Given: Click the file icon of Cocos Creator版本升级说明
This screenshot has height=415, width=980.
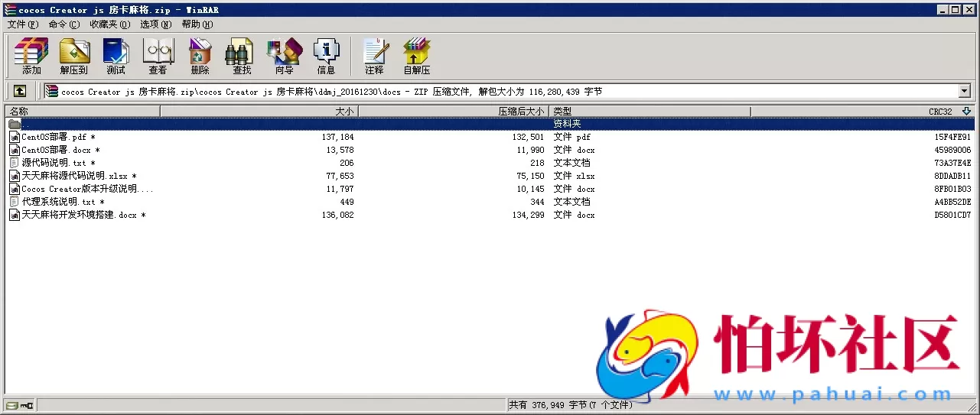Looking at the screenshot, I should click(x=15, y=189).
